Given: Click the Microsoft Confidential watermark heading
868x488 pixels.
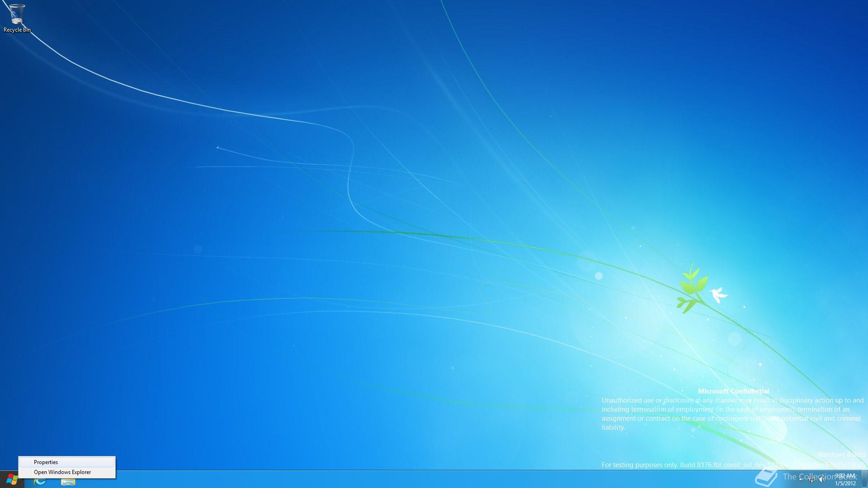Looking at the screenshot, I should click(733, 391).
